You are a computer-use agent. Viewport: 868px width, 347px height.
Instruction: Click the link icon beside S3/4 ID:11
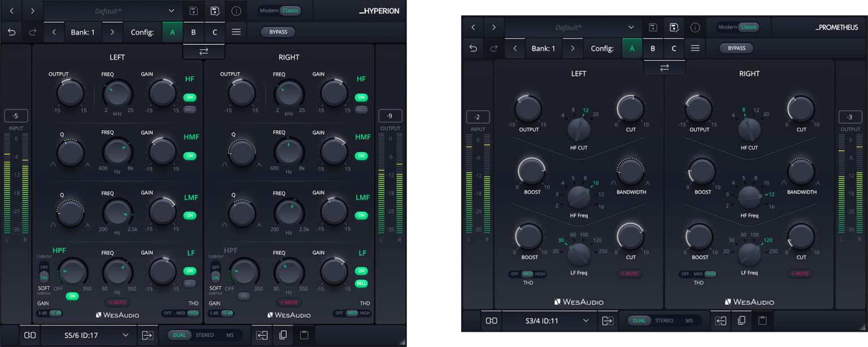click(491, 320)
